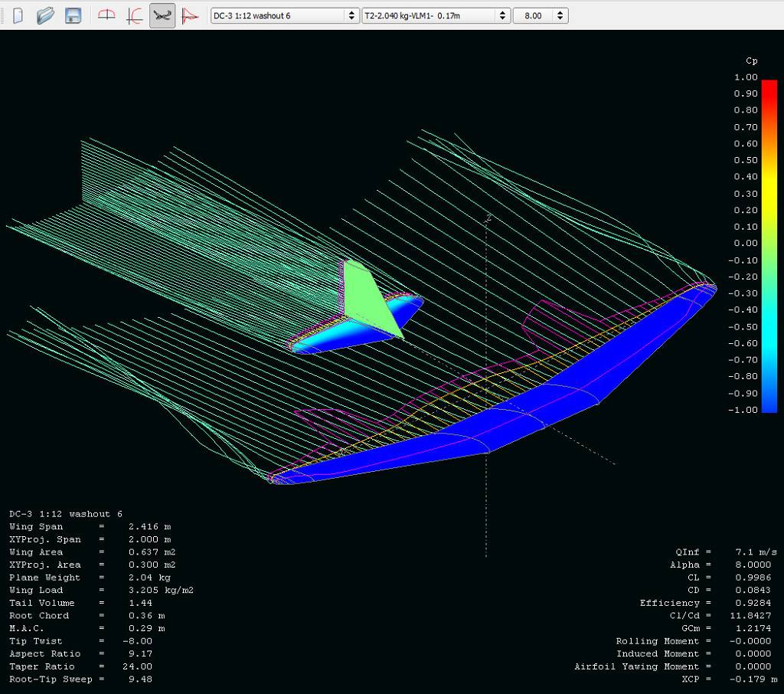Click the z axis label in the viewport

pyautogui.click(x=488, y=219)
